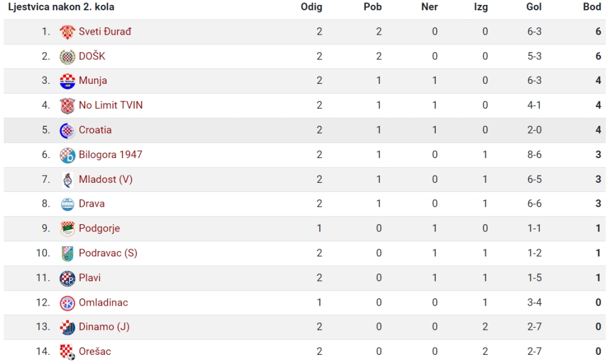Open the Dinamo (J) team link
The width and height of the screenshot is (609, 364).
(104, 327)
